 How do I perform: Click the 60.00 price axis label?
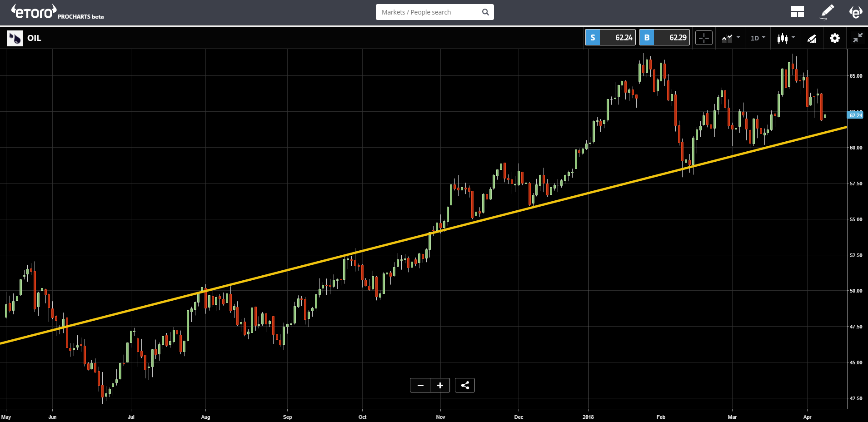pos(856,148)
